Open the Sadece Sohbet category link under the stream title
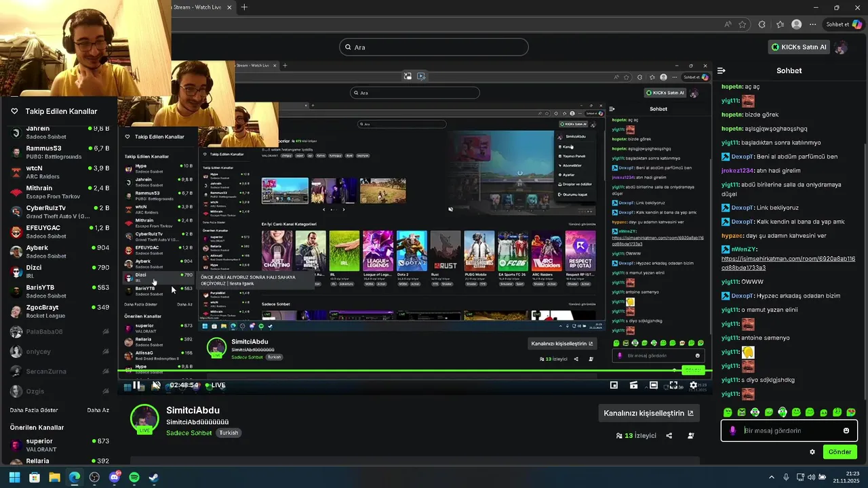Screen dimensions: 868x488 (x=189, y=433)
